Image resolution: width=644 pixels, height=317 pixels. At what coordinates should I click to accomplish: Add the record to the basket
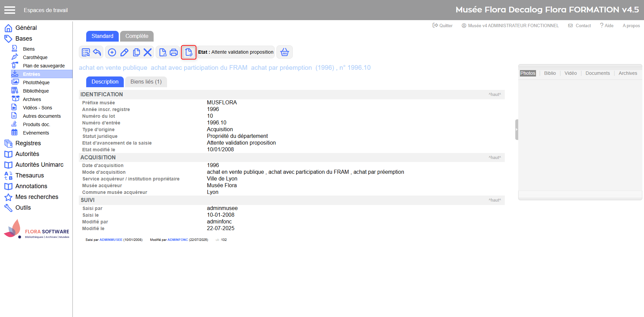coord(284,52)
